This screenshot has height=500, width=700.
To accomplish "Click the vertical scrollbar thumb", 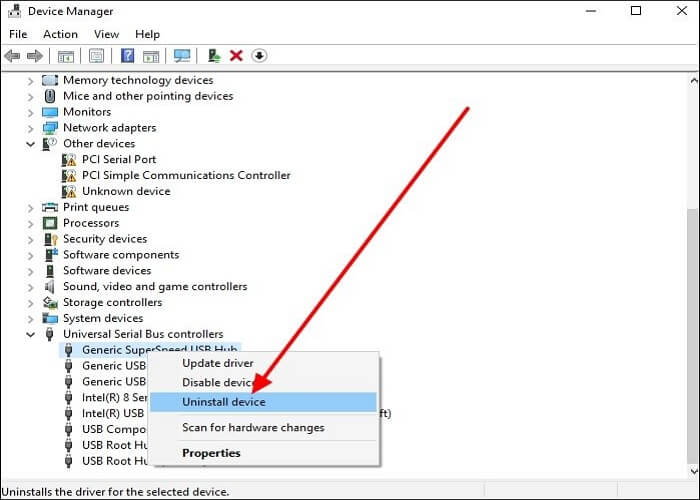I will [x=694, y=337].
